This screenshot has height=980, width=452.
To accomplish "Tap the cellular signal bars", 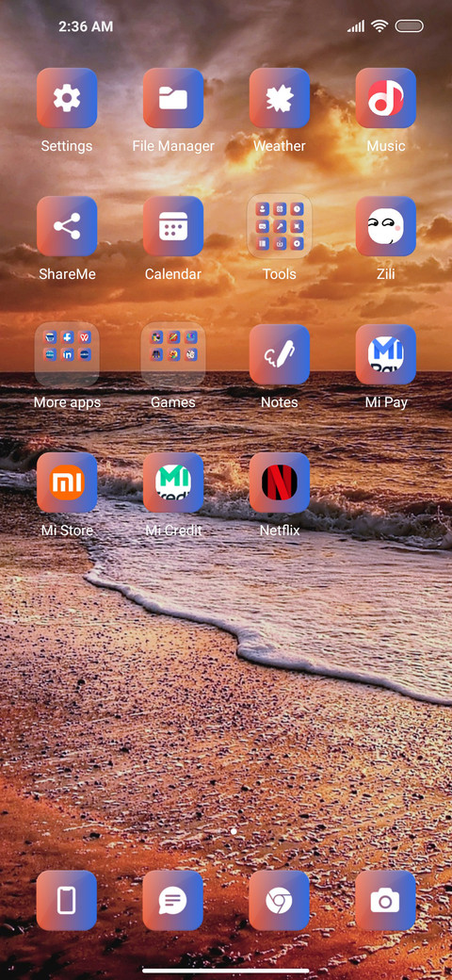I will (356, 26).
